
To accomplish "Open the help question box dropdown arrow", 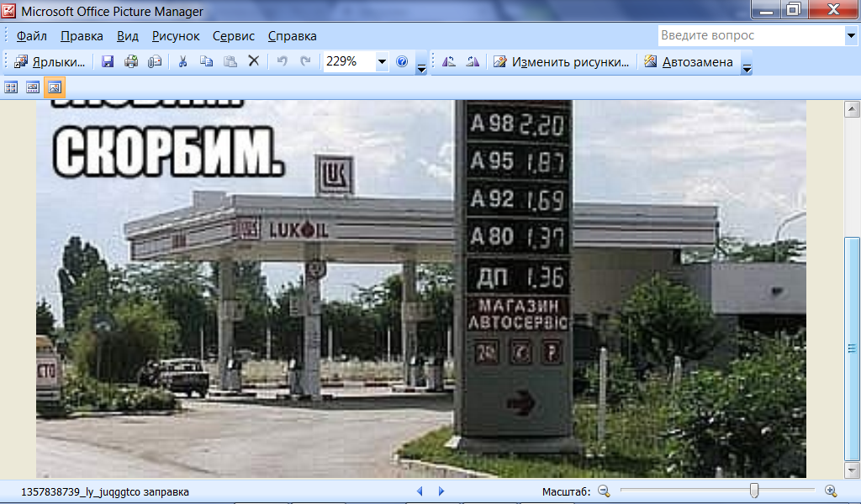I will (850, 35).
